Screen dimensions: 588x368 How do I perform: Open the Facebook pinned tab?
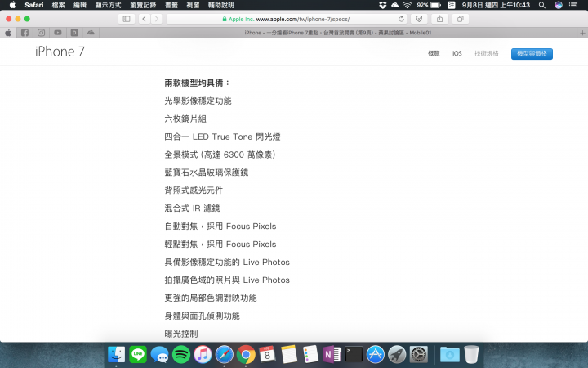point(24,33)
